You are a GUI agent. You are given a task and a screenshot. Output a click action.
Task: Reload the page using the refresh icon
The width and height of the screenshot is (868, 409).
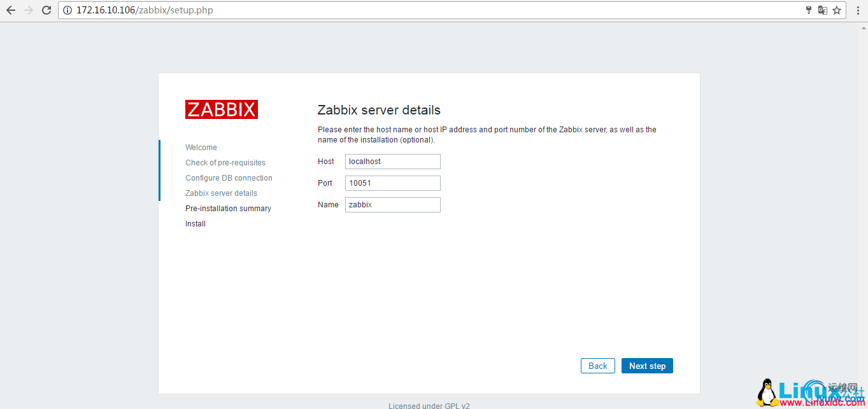point(46,10)
